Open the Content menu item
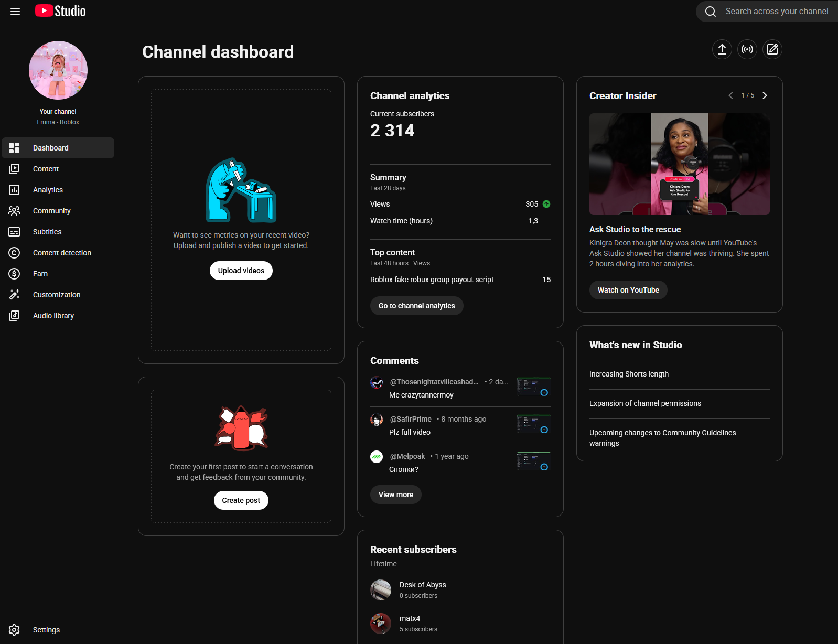The width and height of the screenshot is (838, 644). point(58,169)
